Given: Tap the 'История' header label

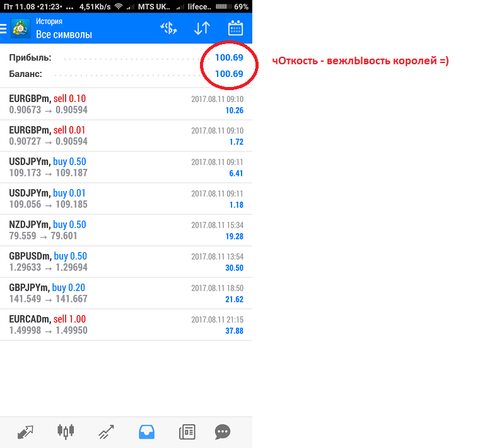Looking at the screenshot, I should (x=49, y=21).
